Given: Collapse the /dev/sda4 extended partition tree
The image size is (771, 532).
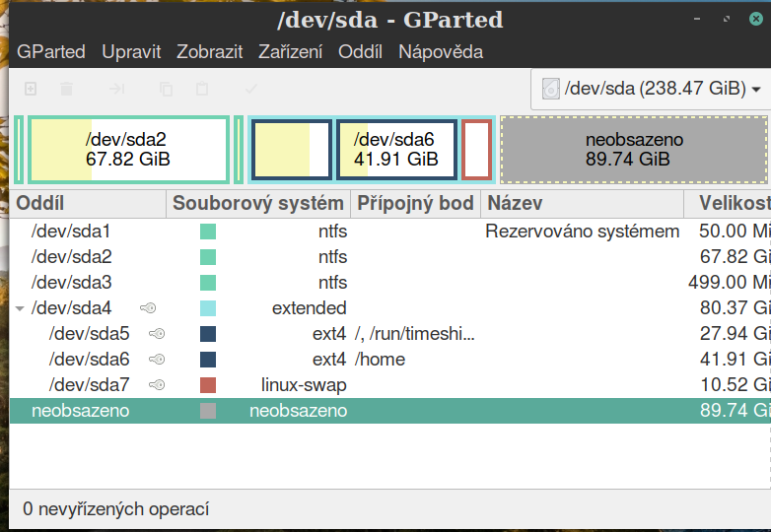Looking at the screenshot, I should click(x=20, y=308).
